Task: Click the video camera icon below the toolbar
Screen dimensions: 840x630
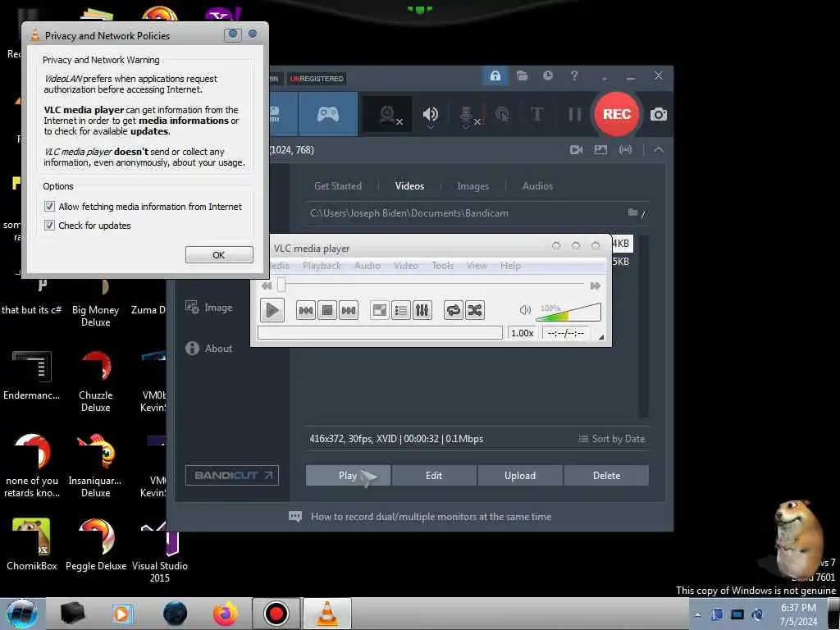Action: click(577, 150)
